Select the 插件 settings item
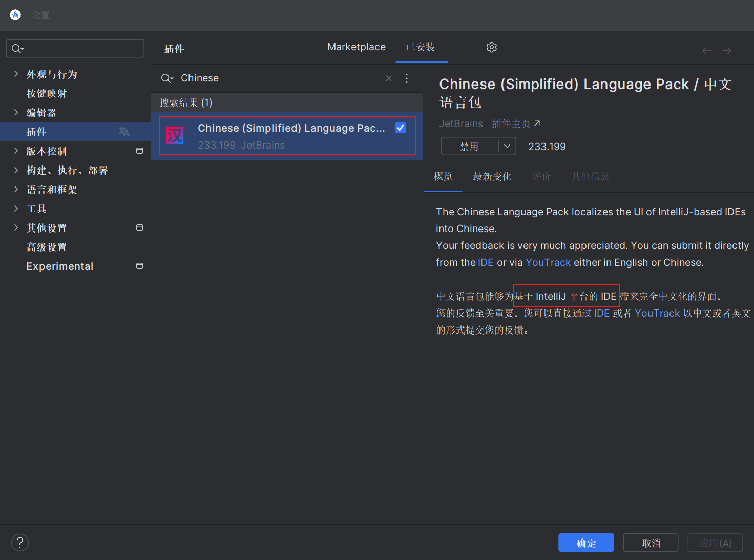 tap(75, 132)
